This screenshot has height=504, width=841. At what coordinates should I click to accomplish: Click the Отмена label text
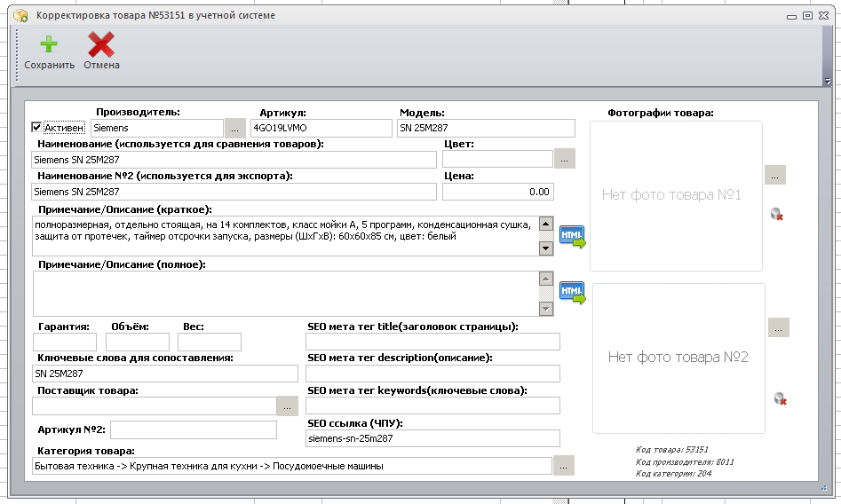[101, 65]
